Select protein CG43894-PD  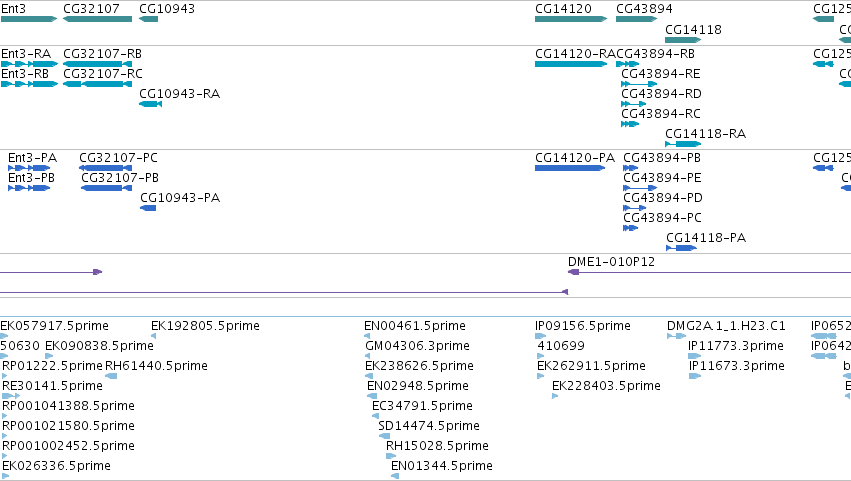click(x=634, y=208)
